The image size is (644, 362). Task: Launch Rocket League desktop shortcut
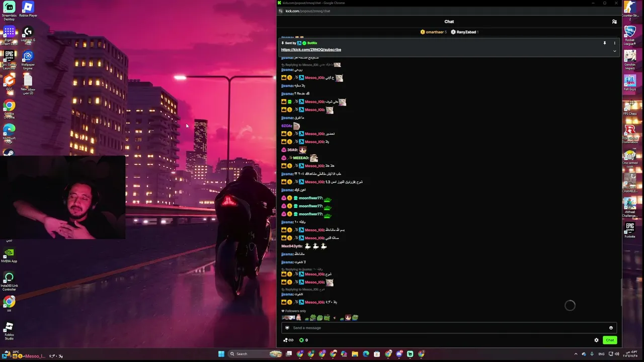click(x=630, y=35)
